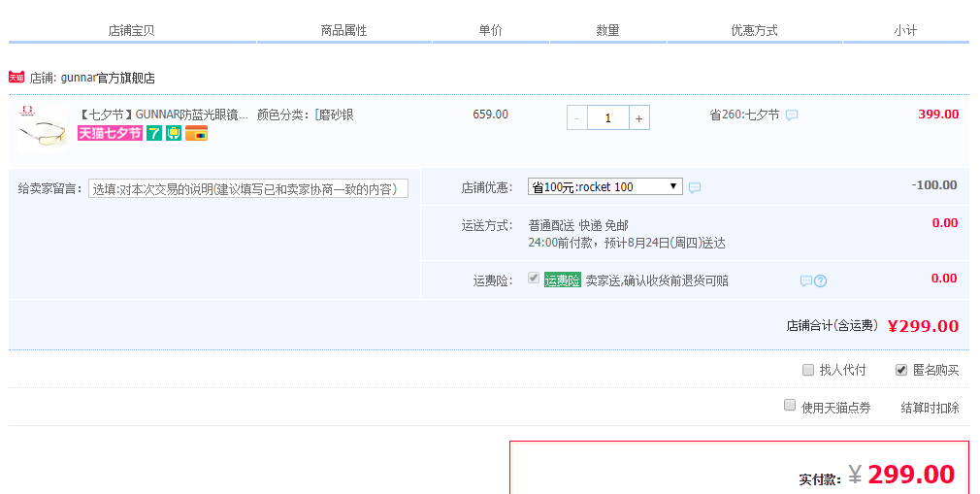980x494 pixels.
Task: Toggle the 运费险 checkbox
Action: pyautogui.click(x=533, y=278)
